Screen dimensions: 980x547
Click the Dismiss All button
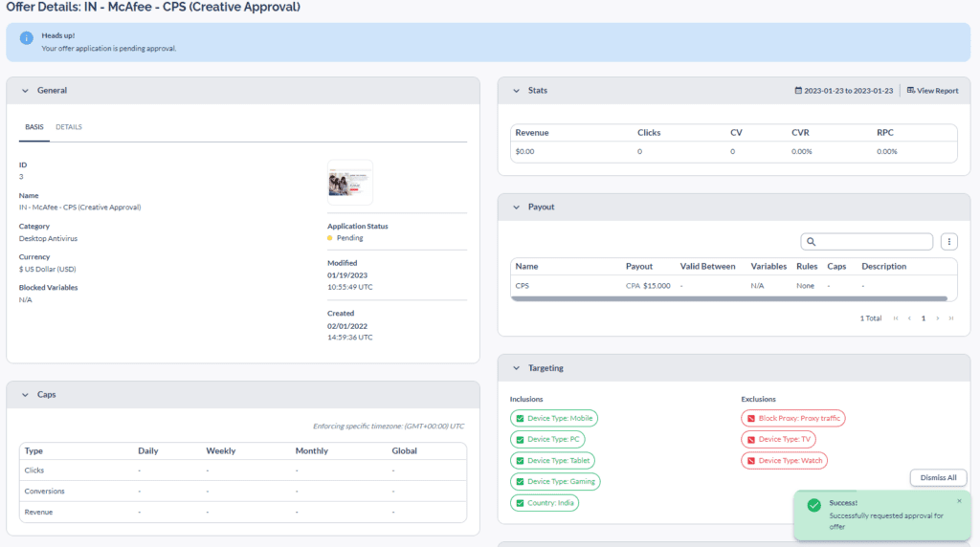click(x=938, y=477)
